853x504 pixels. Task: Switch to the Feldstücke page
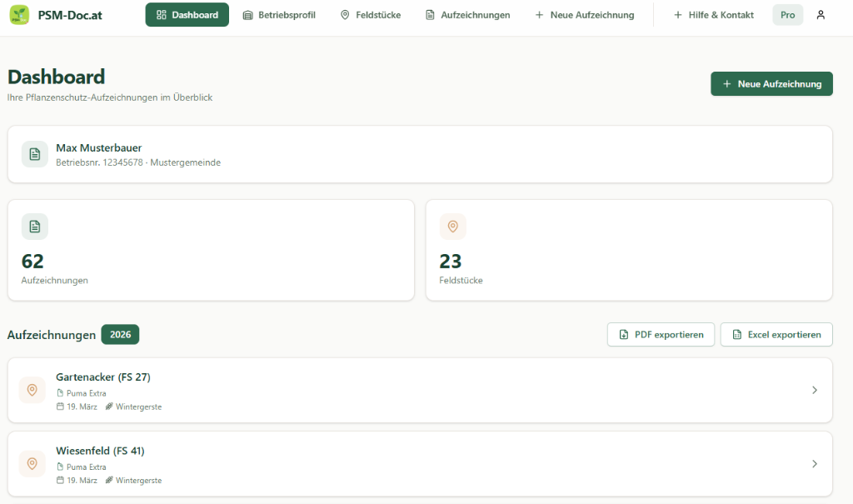pos(371,15)
